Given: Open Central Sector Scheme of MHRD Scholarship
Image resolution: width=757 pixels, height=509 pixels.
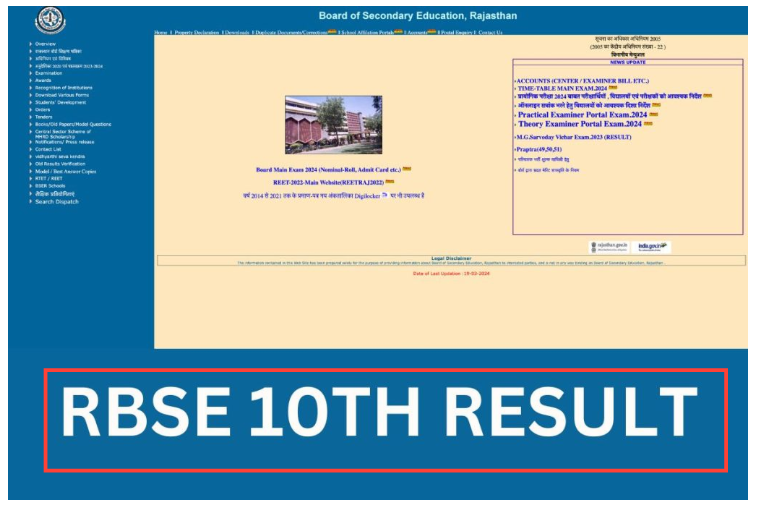Looking at the screenshot, I should [x=63, y=134].
